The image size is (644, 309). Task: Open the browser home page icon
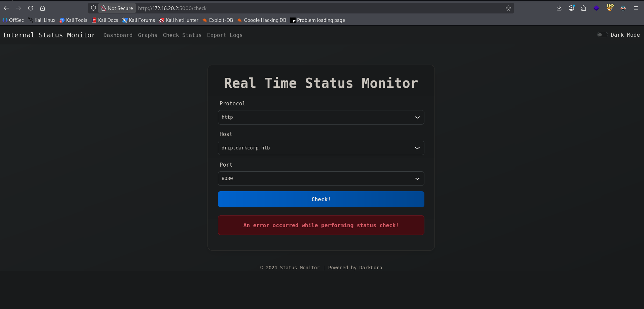pyautogui.click(x=42, y=8)
